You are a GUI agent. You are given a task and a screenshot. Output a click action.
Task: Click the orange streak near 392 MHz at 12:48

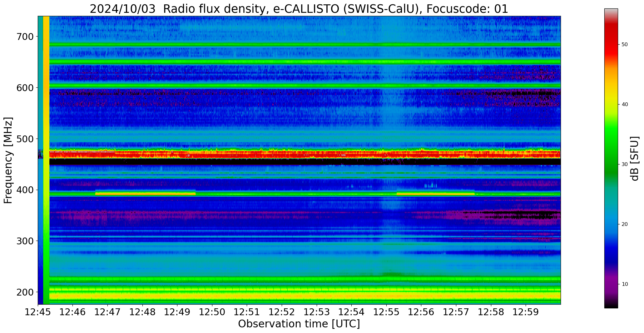pyautogui.click(x=146, y=194)
